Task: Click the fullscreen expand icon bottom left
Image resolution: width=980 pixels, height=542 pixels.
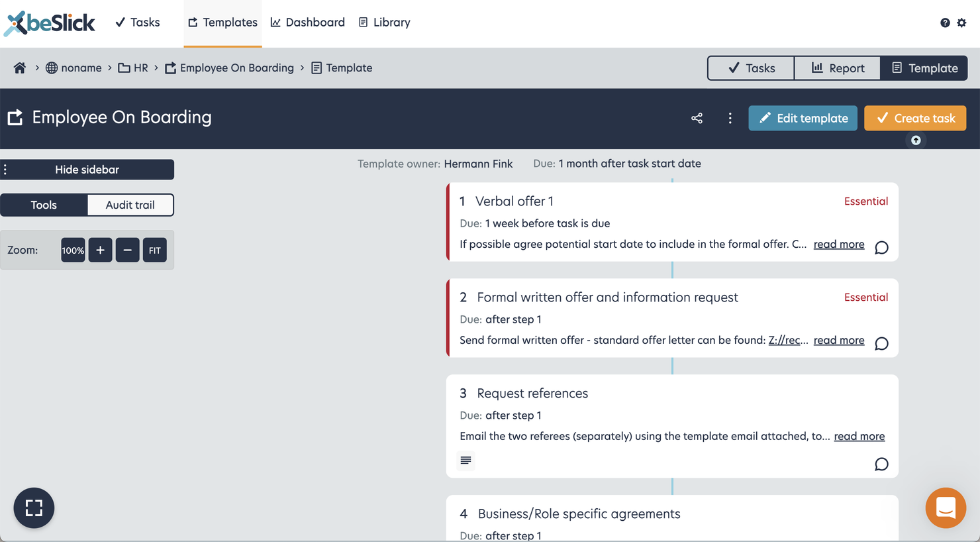Action: tap(34, 508)
